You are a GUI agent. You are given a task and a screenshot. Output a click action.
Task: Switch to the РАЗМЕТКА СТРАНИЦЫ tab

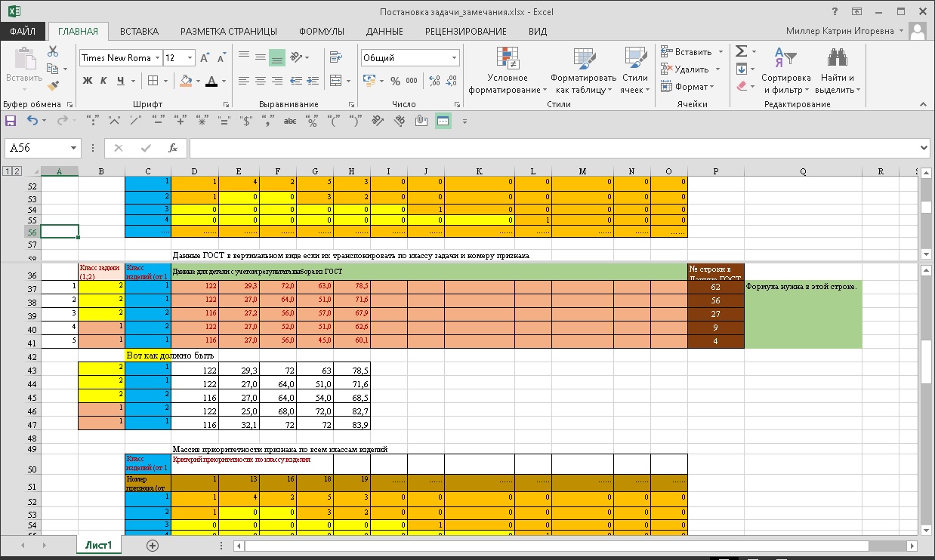[228, 31]
